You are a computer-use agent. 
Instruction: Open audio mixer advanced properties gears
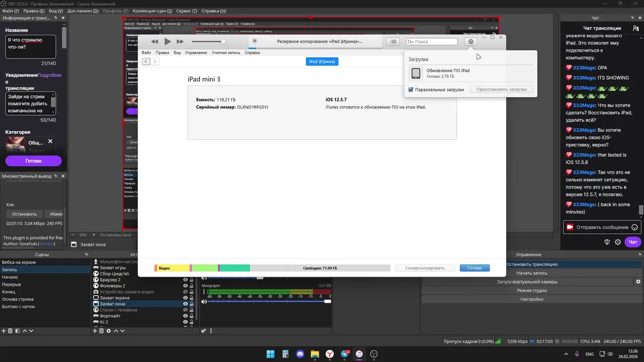click(204, 331)
